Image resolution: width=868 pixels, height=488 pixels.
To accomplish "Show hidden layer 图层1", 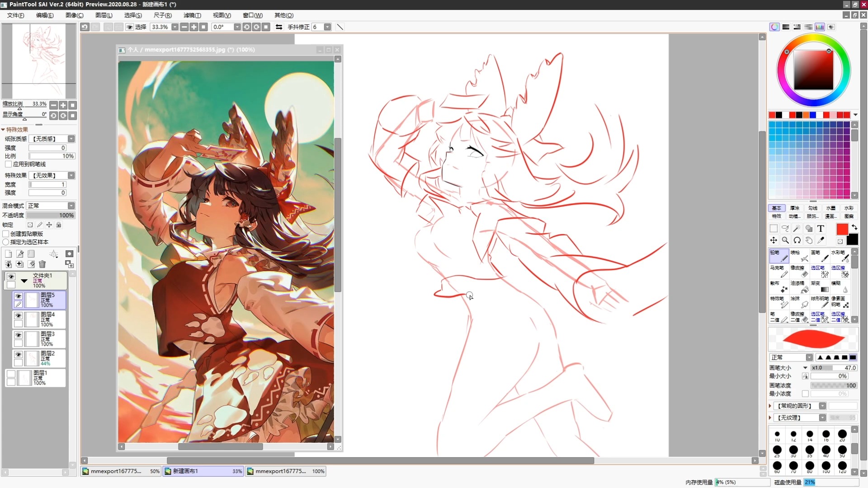I will pos(11,374).
